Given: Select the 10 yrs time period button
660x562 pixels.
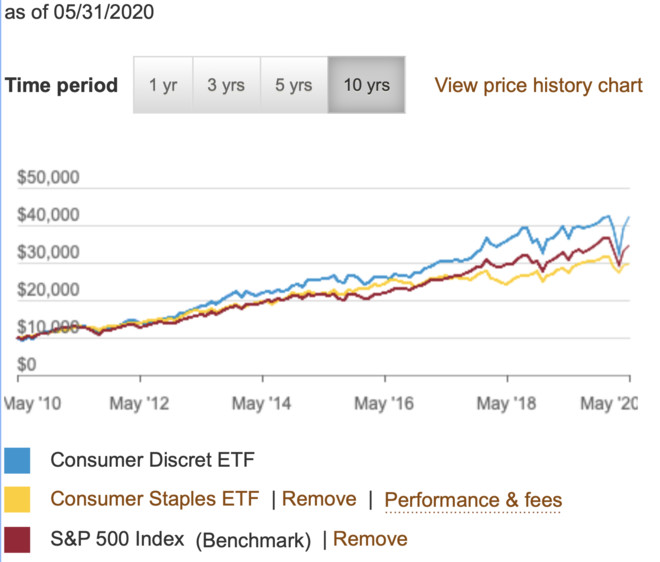Looking at the screenshot, I should point(366,85).
